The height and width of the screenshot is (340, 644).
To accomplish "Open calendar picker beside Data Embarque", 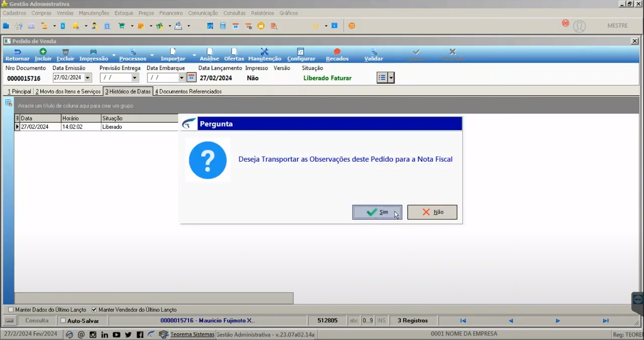I will pyautogui.click(x=191, y=77).
